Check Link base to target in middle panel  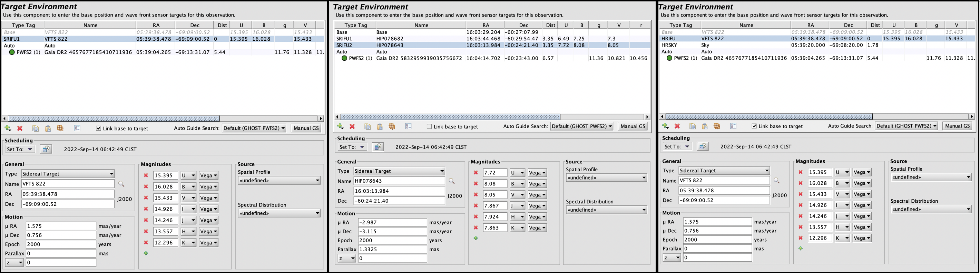tap(429, 127)
